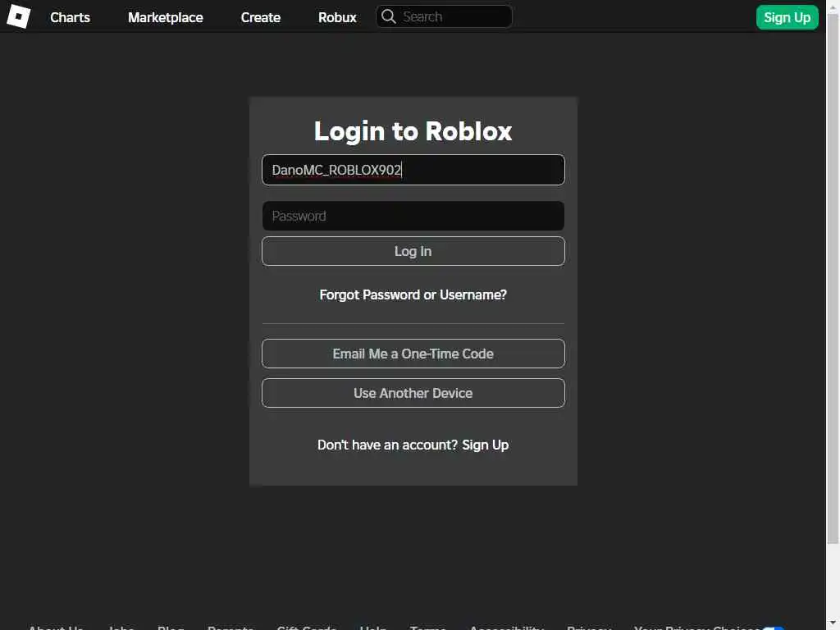Click the Log In button
Screen dimensions: 840x630
point(413,251)
